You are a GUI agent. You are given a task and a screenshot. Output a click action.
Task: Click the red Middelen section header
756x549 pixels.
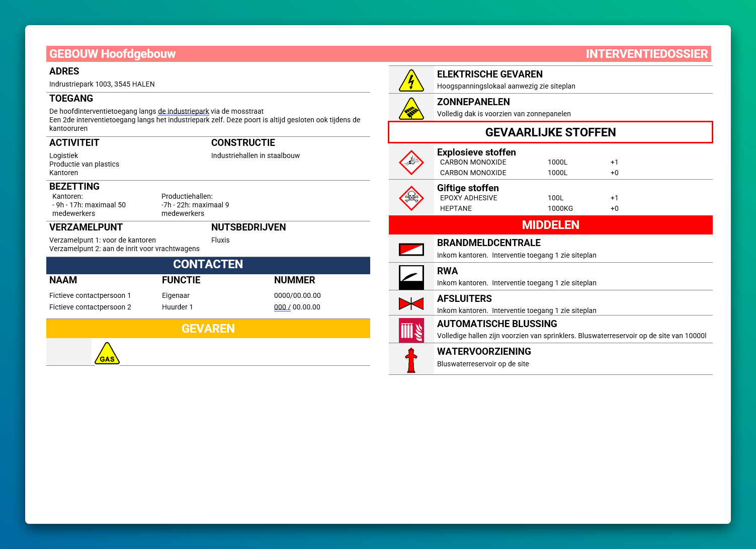coord(550,225)
